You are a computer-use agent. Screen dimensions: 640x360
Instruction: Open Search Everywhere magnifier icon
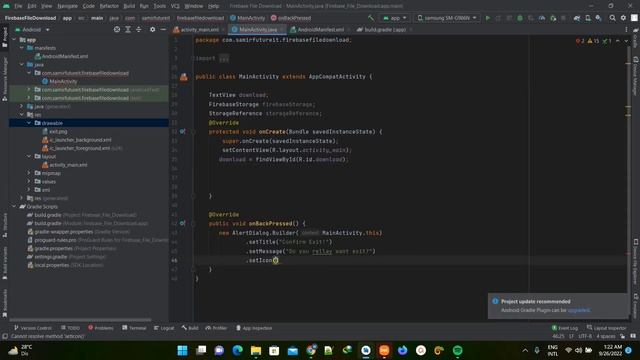[612, 18]
